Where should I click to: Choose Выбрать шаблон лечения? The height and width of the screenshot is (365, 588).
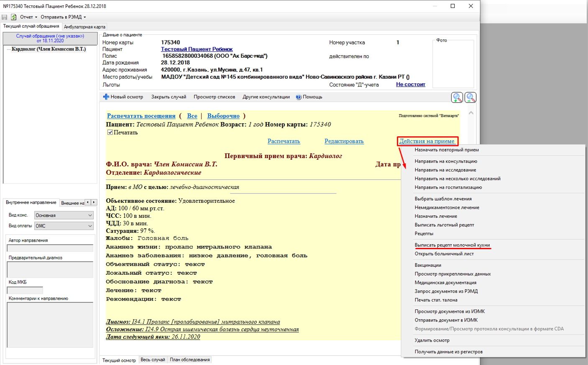[443, 199]
